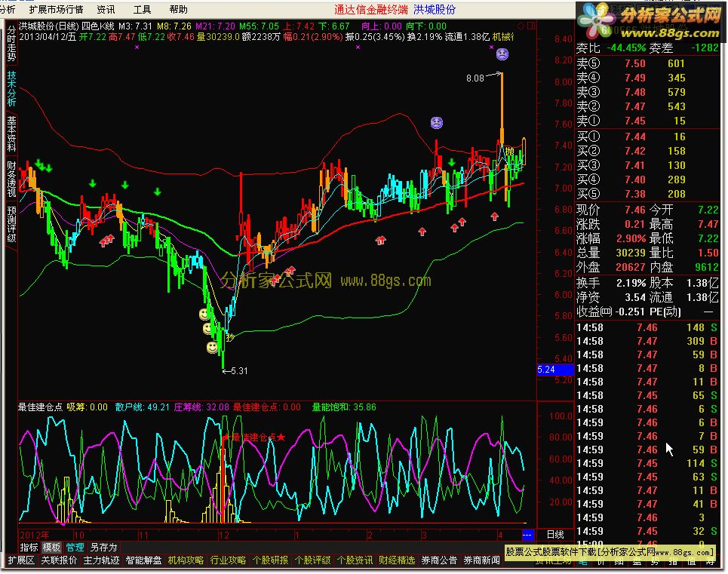Click the 8.08 high price label
728x574 pixels.
click(x=475, y=78)
